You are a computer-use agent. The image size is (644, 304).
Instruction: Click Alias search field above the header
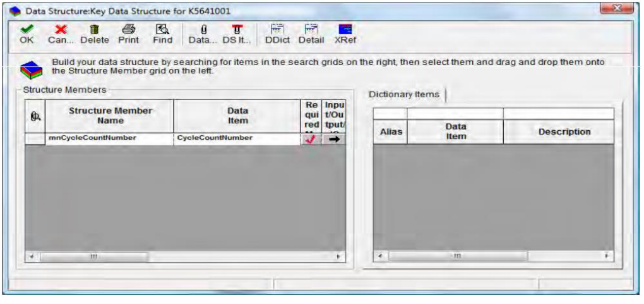pyautogui.click(x=390, y=114)
